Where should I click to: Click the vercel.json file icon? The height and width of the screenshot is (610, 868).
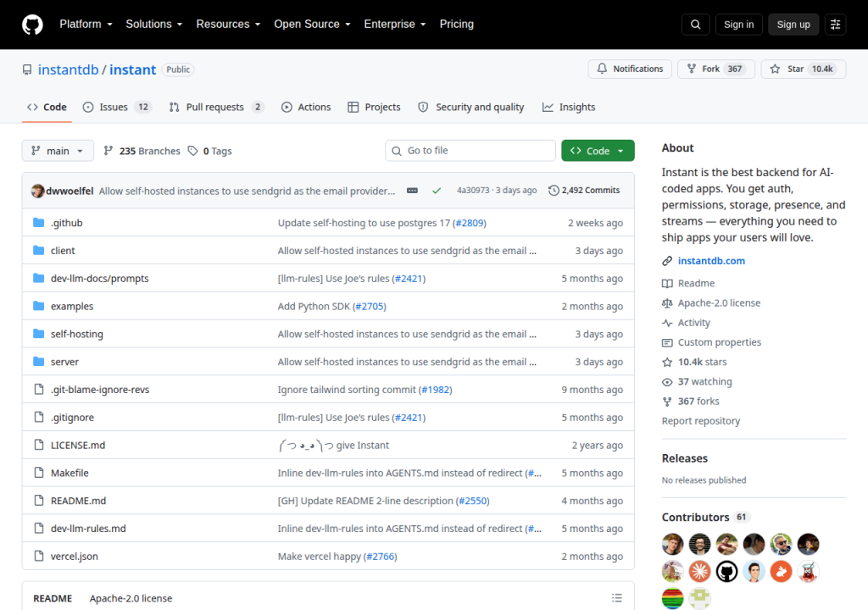click(x=39, y=556)
